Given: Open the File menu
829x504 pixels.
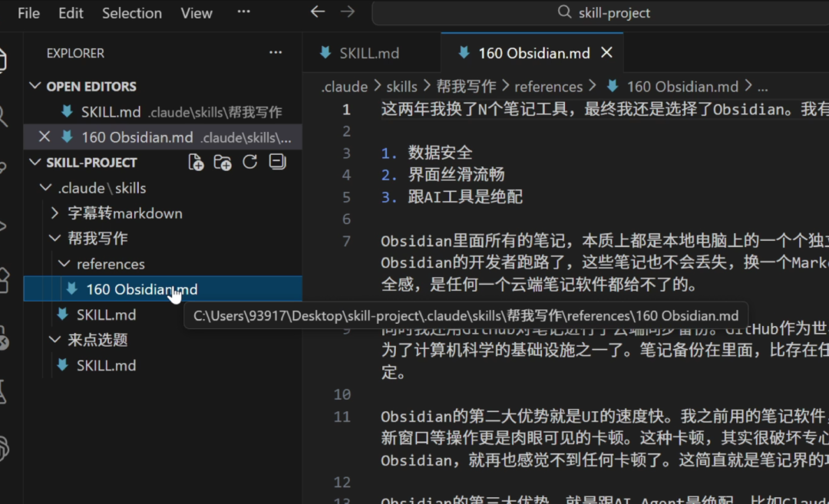Looking at the screenshot, I should pos(28,13).
